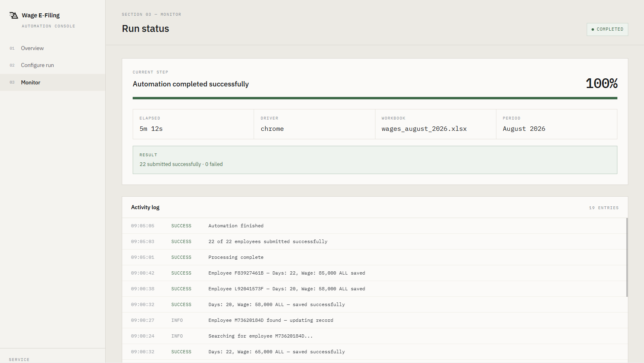This screenshot has height=363, width=644.
Task: Click 'AUTOMATION CONSOLE' subtitle
Action: coord(48,26)
